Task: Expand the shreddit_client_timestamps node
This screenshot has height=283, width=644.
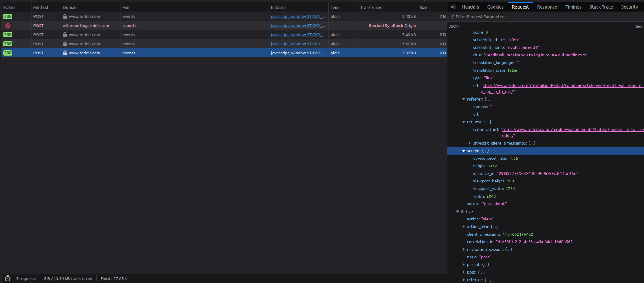Action: coord(470,143)
